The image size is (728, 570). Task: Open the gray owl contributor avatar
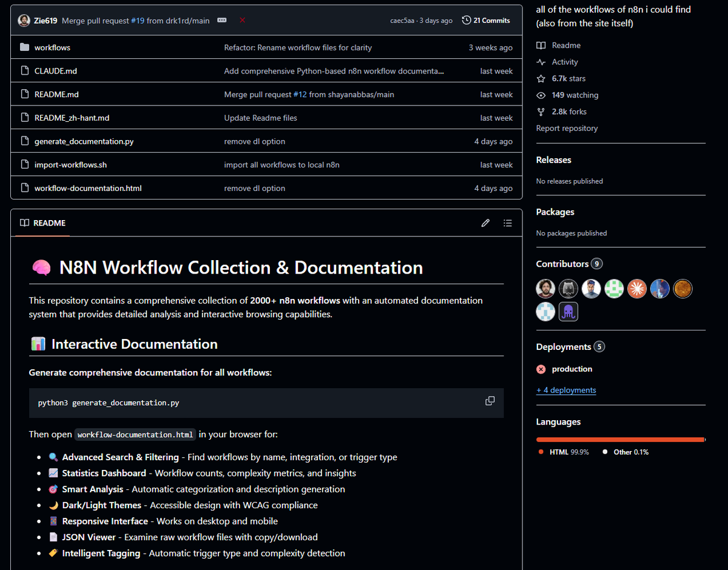coord(568,289)
